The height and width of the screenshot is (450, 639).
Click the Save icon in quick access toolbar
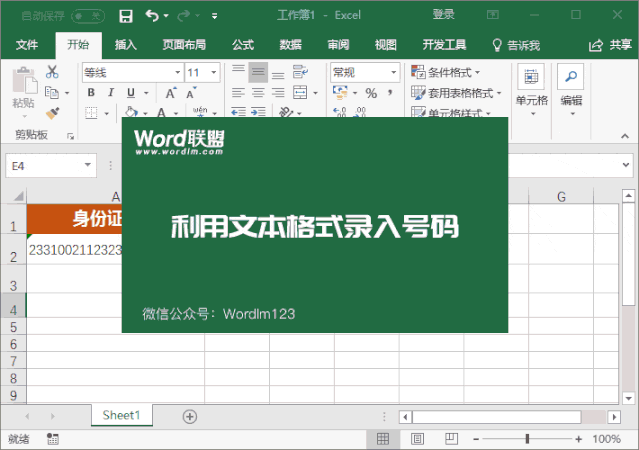click(126, 16)
